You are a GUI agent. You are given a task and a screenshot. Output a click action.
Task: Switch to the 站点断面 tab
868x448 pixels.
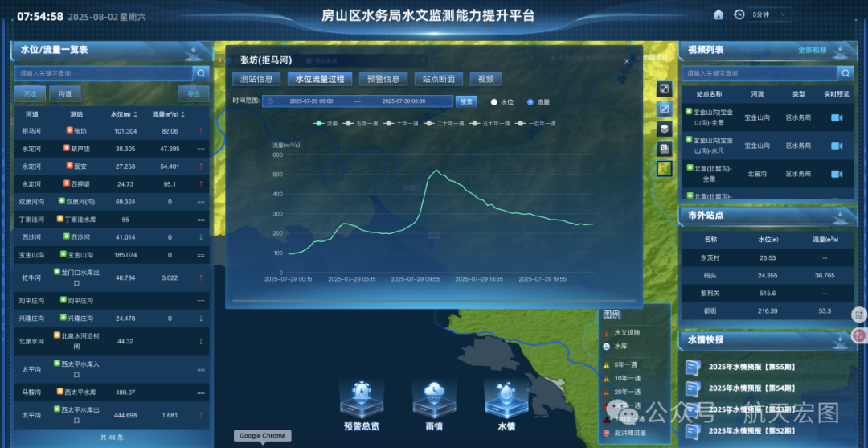coord(439,79)
